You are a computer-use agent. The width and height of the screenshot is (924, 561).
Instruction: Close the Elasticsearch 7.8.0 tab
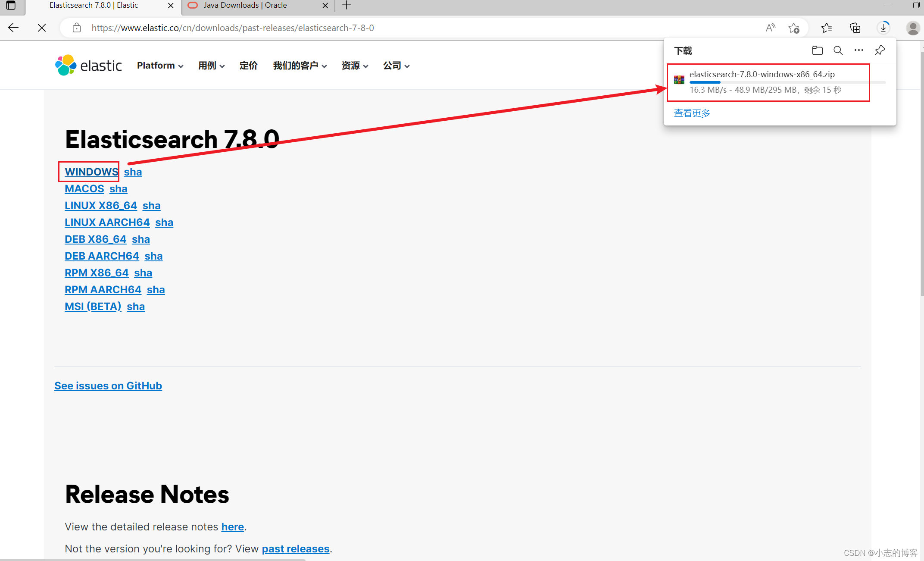coord(171,6)
